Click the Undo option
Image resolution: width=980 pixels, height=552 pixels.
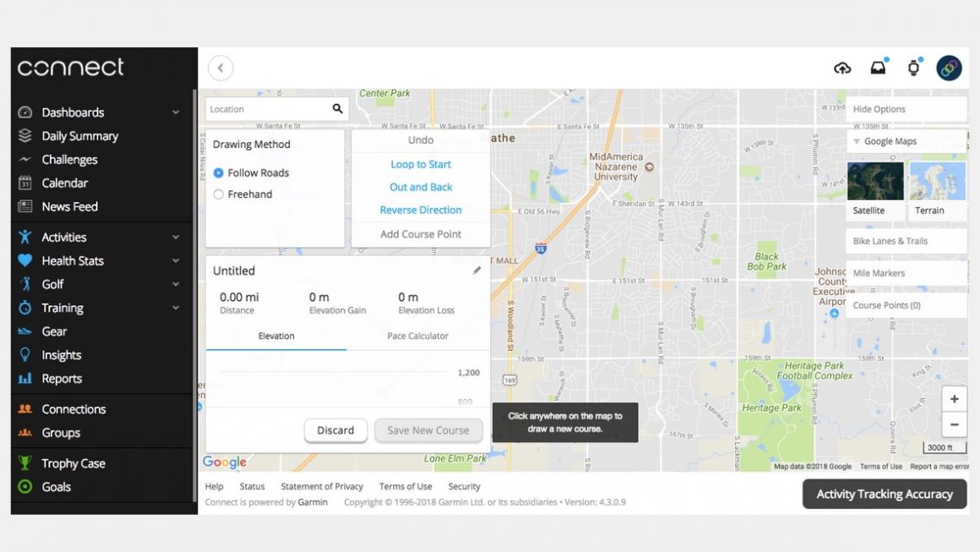[421, 140]
